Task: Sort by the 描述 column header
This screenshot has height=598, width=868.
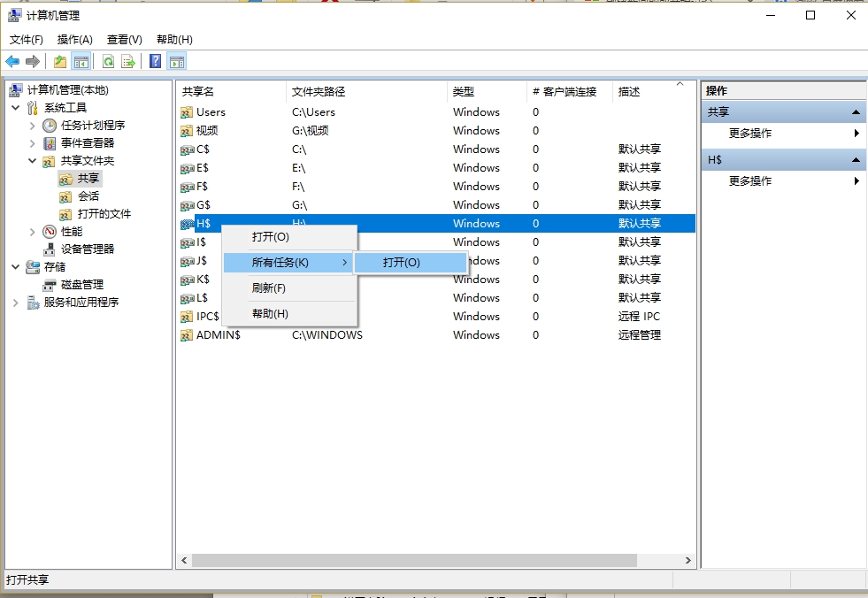Action: pyautogui.click(x=653, y=92)
